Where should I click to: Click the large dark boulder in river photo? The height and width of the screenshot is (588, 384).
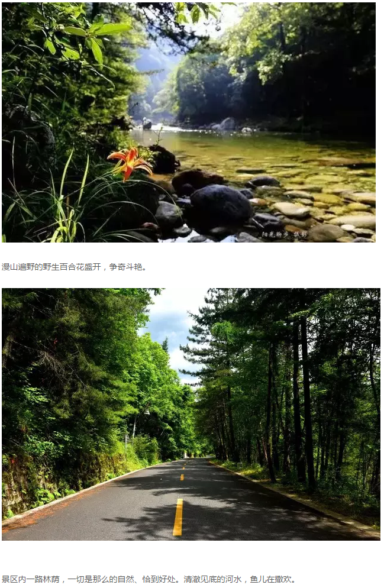[220, 206]
